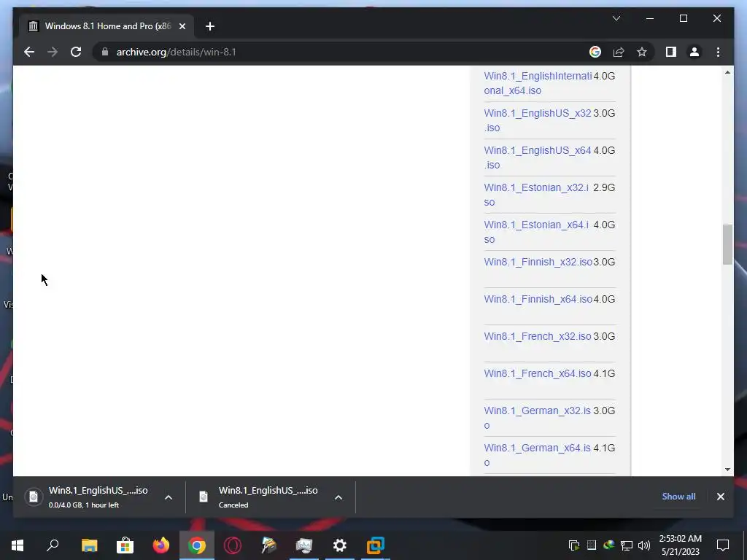Click the browser forward arrow
The height and width of the screenshot is (560, 747).
[53, 52]
